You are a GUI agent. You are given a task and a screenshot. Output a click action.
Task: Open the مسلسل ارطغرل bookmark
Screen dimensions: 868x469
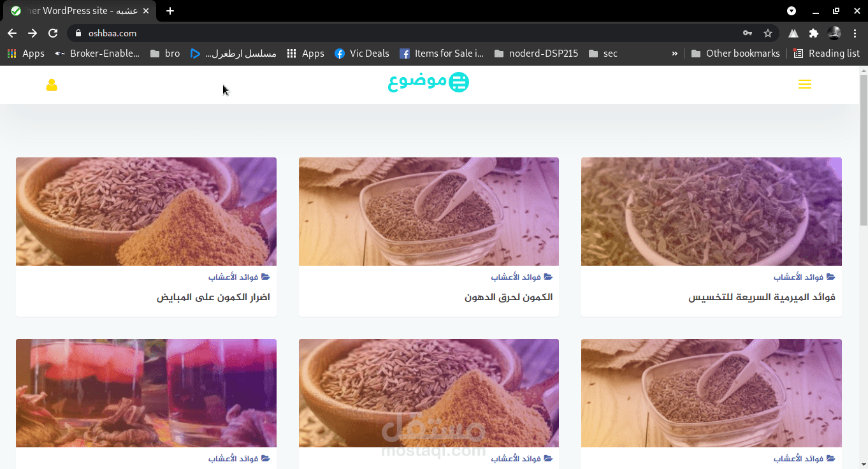[234, 54]
